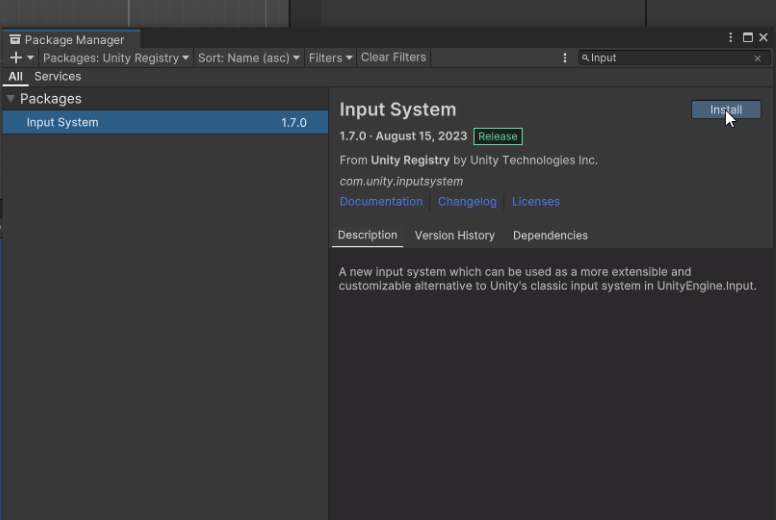Click the Package Manager window tab
776x520 pixels.
click(x=71, y=40)
